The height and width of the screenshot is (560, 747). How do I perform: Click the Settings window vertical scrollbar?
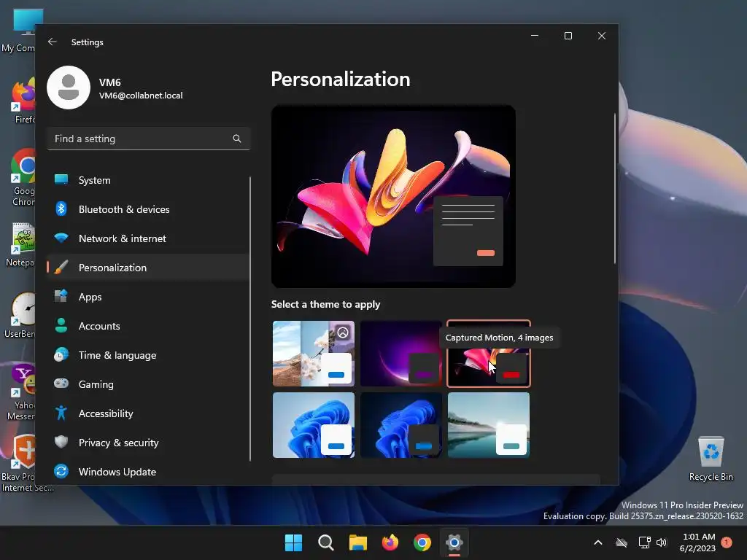tap(614, 188)
